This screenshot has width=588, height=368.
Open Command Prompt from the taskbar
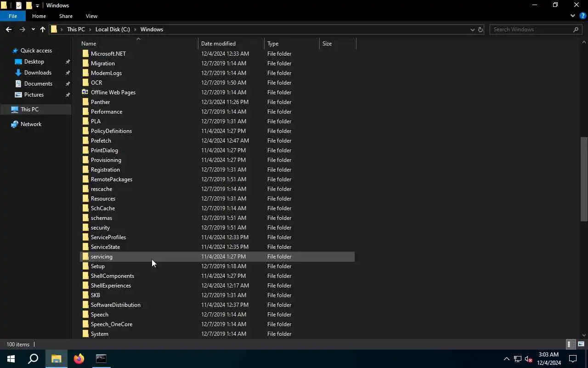tap(101, 359)
